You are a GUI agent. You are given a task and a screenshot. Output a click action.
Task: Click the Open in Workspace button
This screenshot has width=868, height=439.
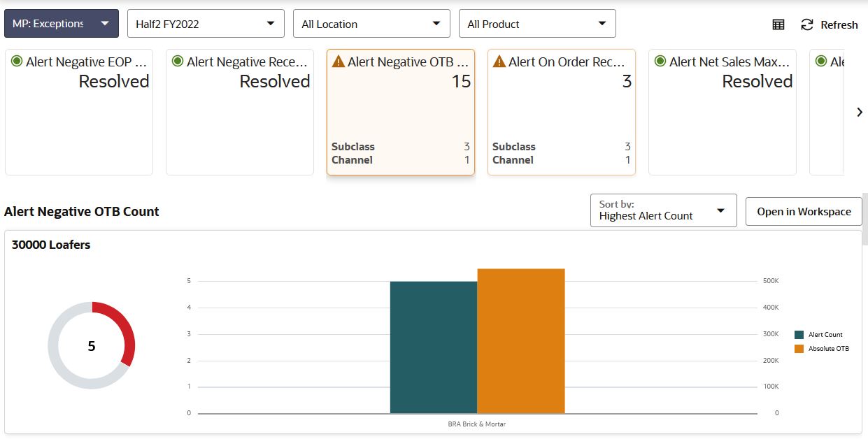click(804, 210)
